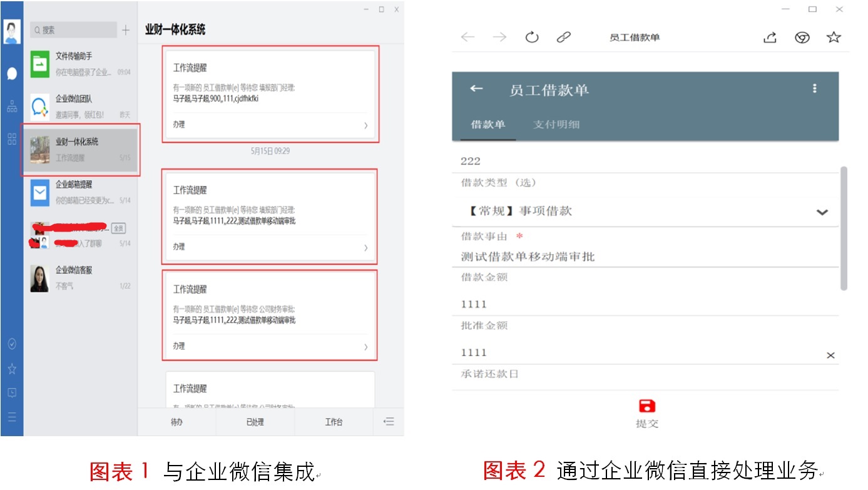The width and height of the screenshot is (868, 490).
Task: Click the 提交 save button
Action: click(646, 412)
